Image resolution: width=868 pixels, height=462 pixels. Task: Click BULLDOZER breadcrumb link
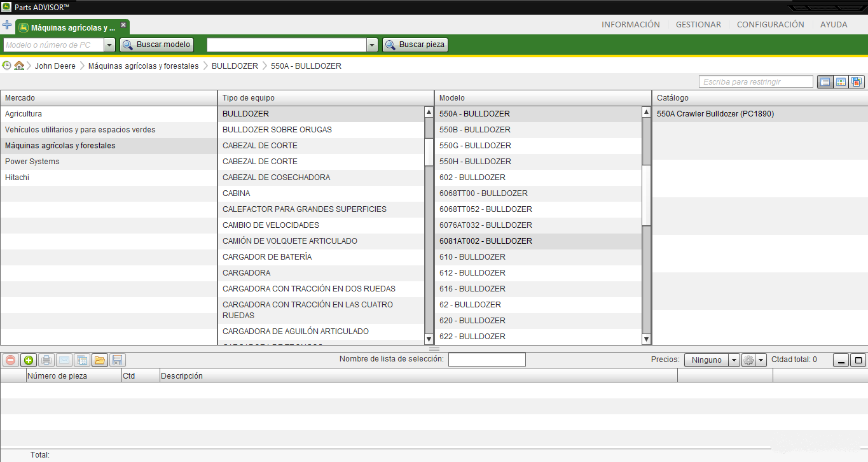click(235, 66)
